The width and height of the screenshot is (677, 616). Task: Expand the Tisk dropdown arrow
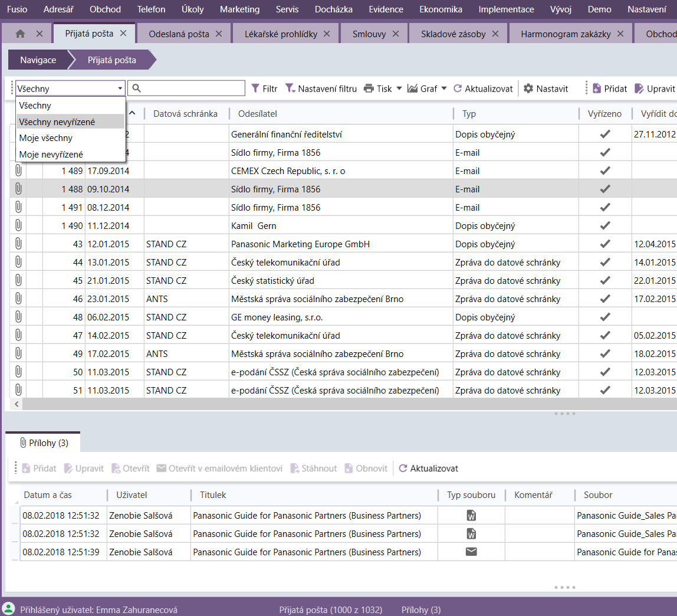pos(399,89)
